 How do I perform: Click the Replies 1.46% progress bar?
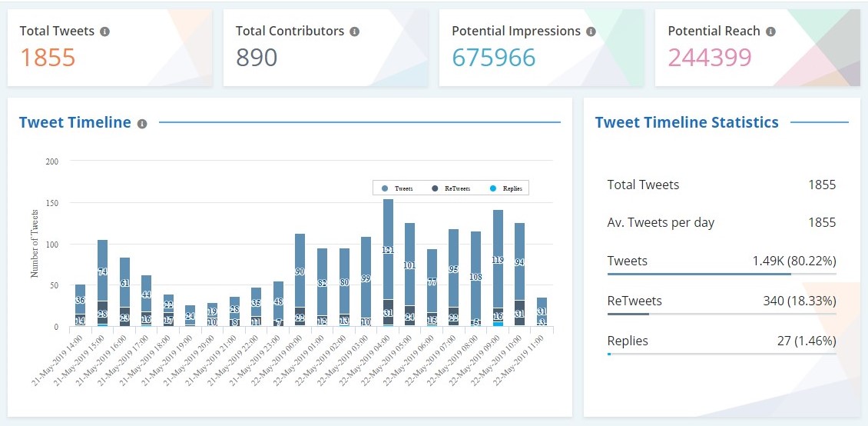(x=721, y=354)
